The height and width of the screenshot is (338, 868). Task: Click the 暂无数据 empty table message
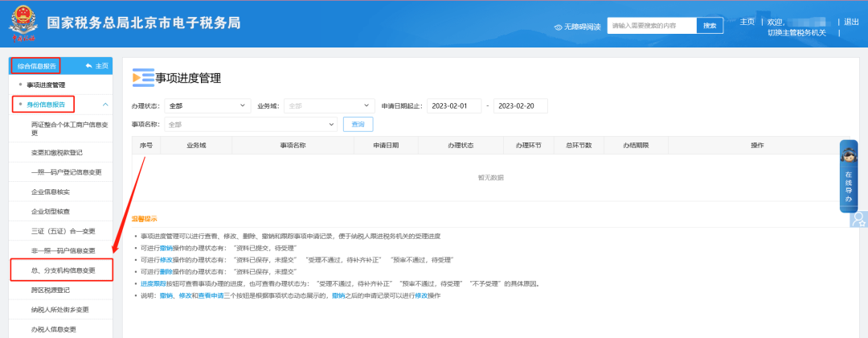pyautogui.click(x=490, y=177)
